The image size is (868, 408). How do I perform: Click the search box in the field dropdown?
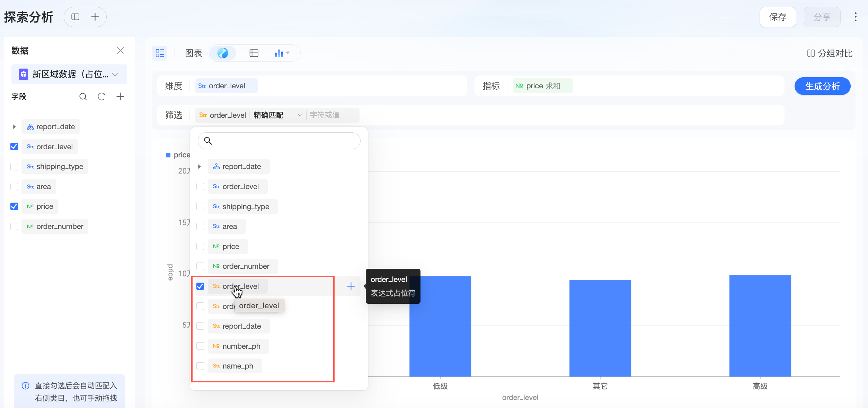coord(279,141)
